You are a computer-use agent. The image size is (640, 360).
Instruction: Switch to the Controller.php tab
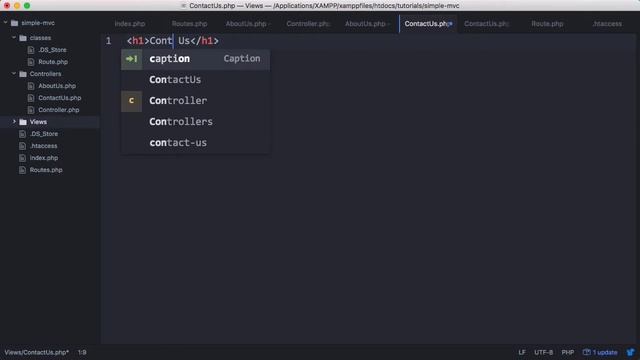tap(308, 24)
